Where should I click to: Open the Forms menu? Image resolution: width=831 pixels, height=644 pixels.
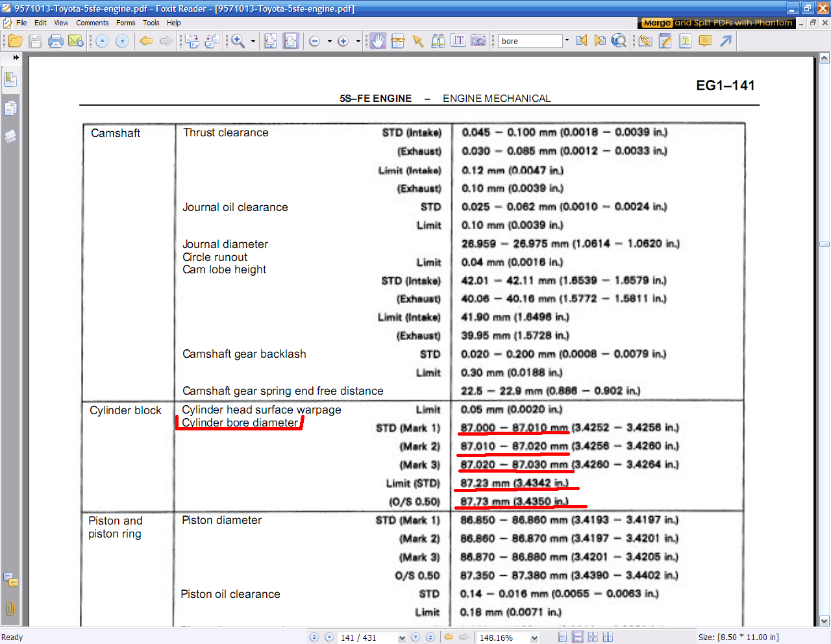(x=125, y=23)
